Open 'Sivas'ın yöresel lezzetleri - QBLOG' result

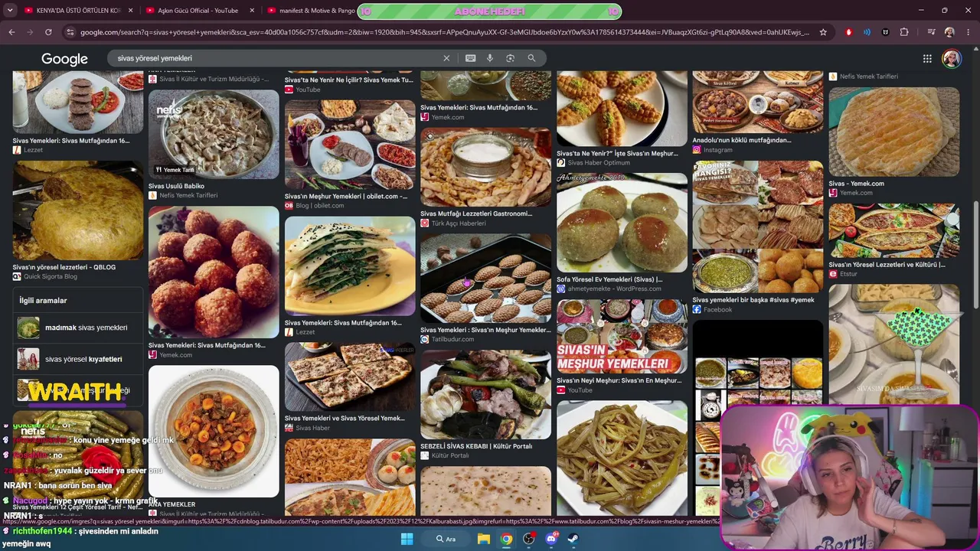[64, 267]
